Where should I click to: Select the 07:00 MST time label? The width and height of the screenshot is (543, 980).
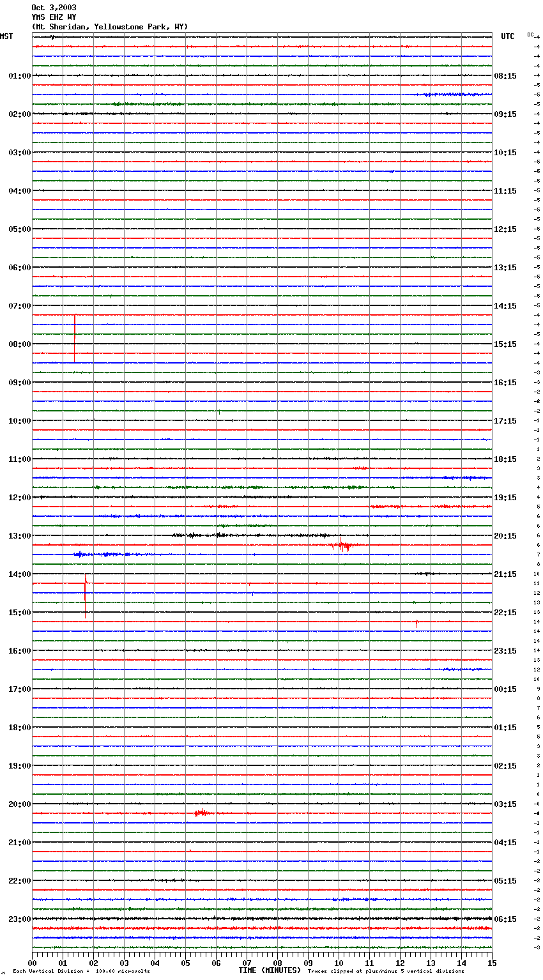[20, 306]
